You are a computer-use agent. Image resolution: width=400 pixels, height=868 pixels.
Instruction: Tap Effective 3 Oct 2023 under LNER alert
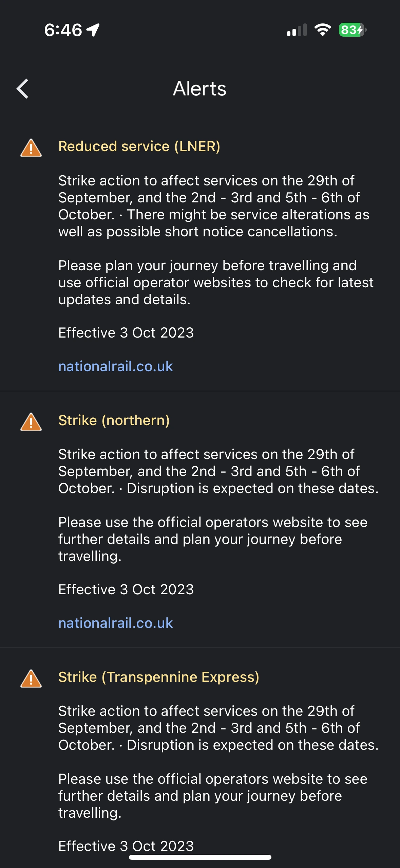(126, 333)
